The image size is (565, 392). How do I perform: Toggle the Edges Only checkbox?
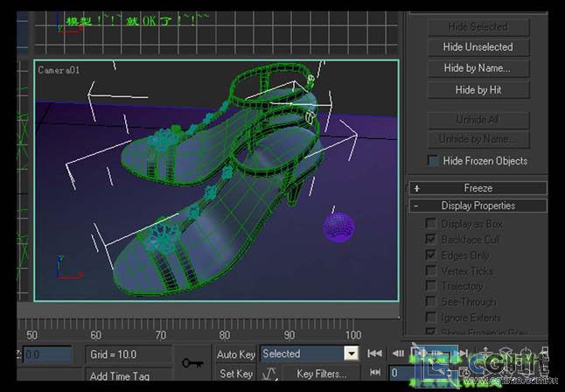click(430, 255)
